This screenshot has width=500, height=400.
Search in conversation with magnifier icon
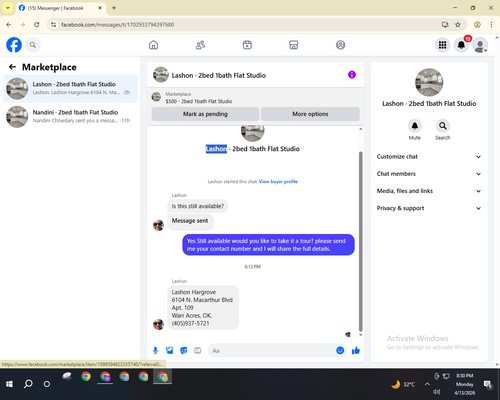(443, 126)
